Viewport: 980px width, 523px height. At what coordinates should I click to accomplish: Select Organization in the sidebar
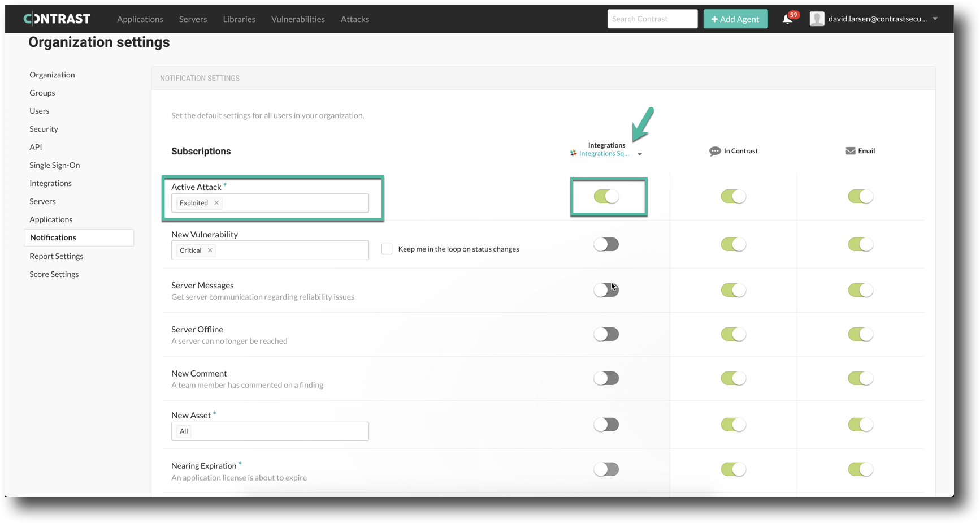click(x=52, y=75)
